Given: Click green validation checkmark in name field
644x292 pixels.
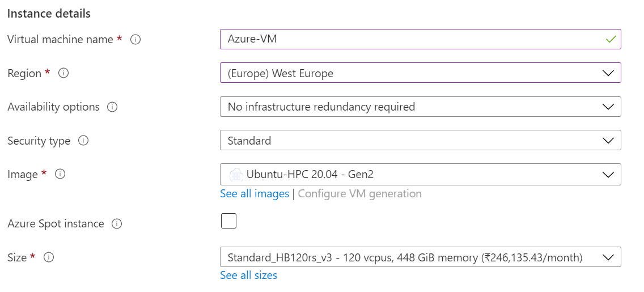Looking at the screenshot, I should pyautogui.click(x=611, y=40).
